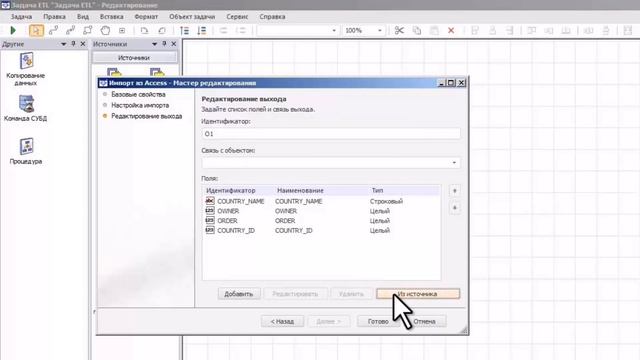The height and width of the screenshot is (360, 640).
Task: Close the Источники panel
Action: click(x=173, y=44)
